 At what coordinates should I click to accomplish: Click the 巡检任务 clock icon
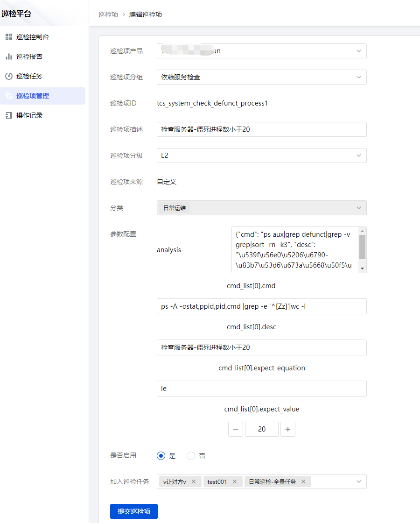tap(8, 76)
